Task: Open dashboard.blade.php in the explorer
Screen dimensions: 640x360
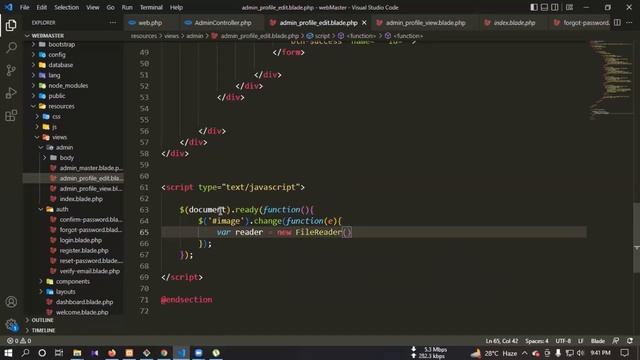Action: point(84,302)
